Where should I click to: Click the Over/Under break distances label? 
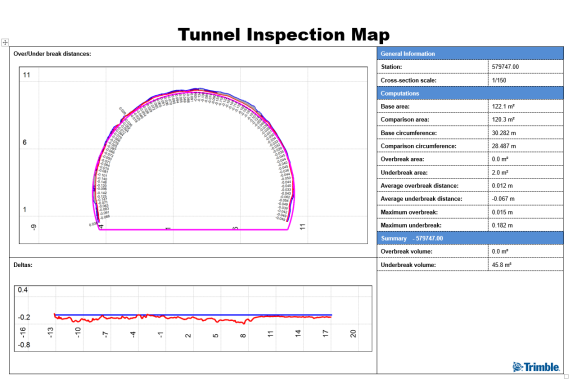52,54
